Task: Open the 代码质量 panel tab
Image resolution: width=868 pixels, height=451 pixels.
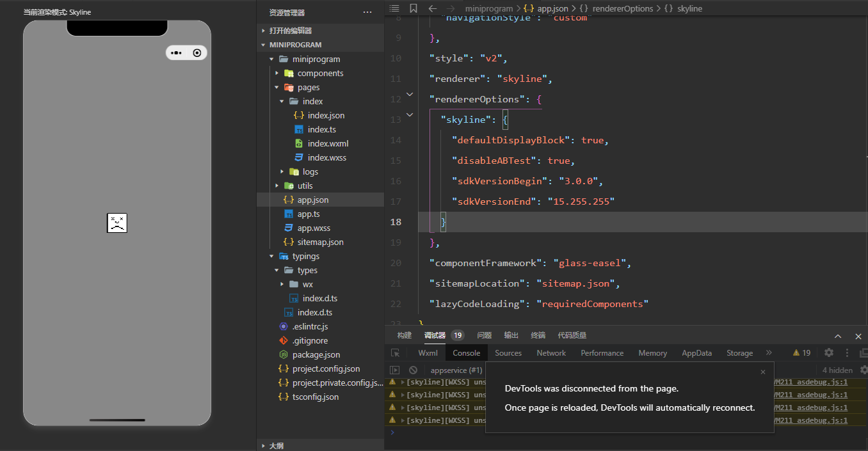Action: coord(572,335)
